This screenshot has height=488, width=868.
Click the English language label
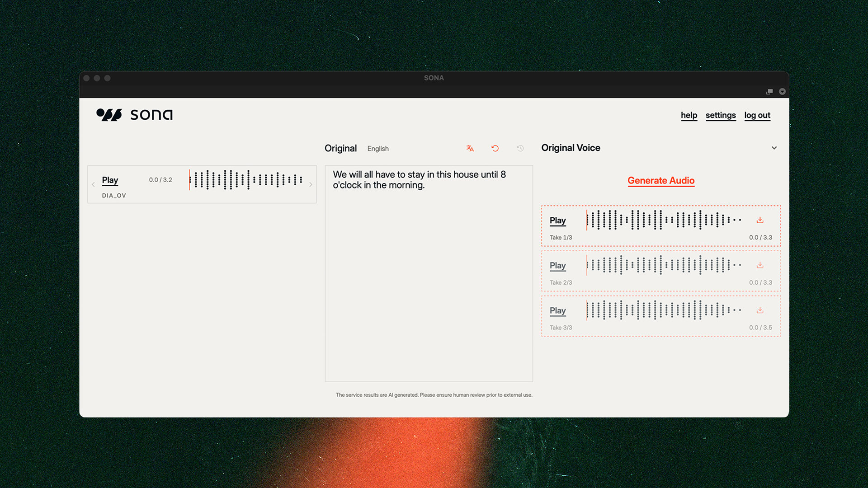pos(378,149)
